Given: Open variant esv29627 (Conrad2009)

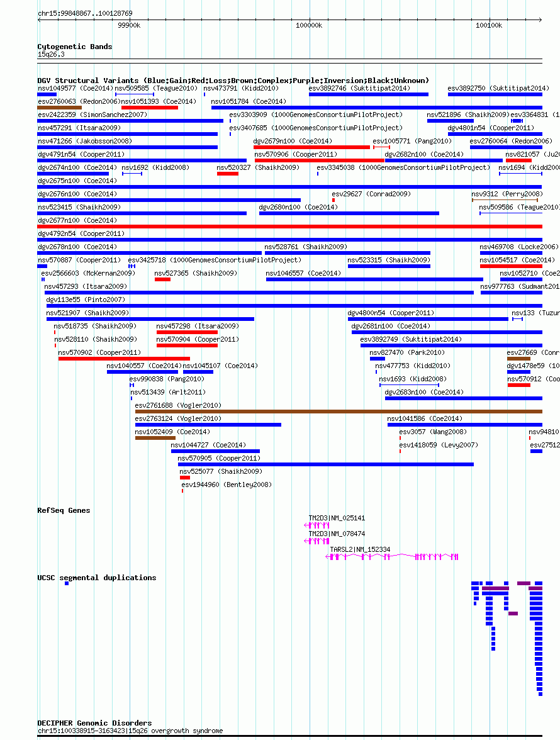Looking at the screenshot, I should coord(333,200).
